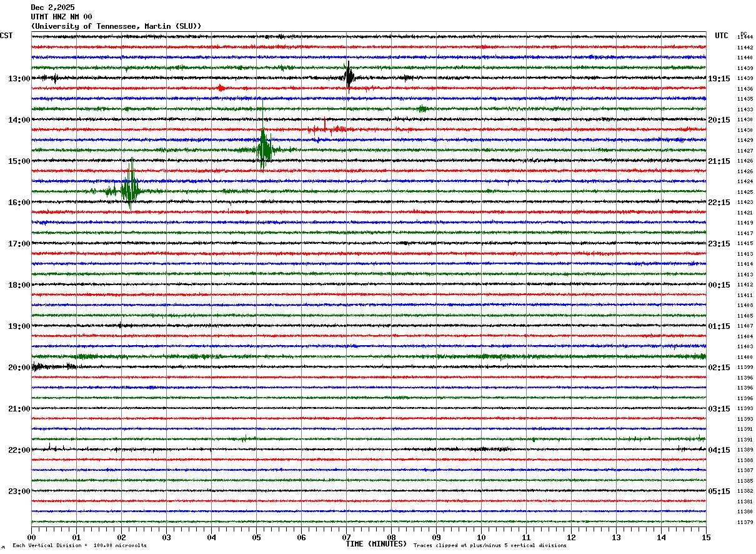Click the DC offset value '11400'
Image resolution: width=756 pixels, height=554 pixels.
pos(745,357)
